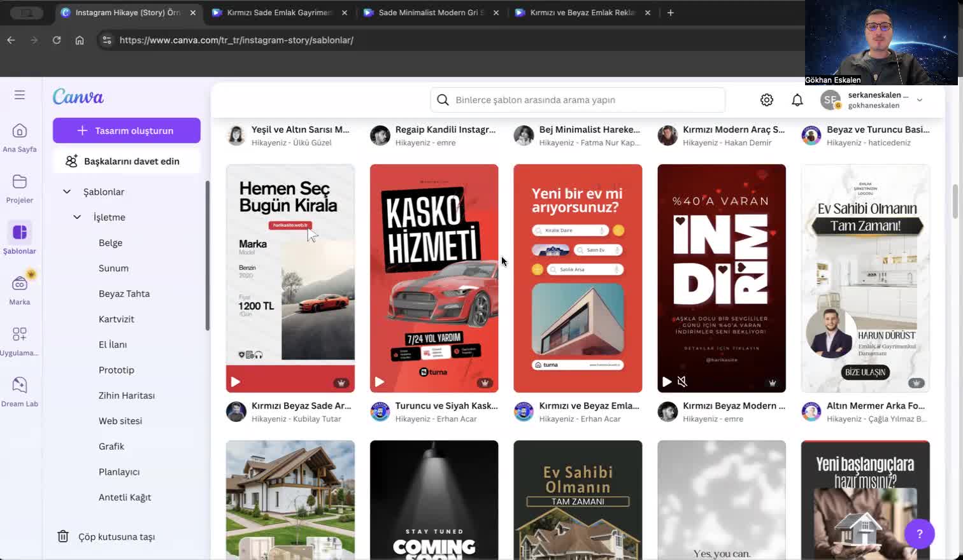Screen dimensions: 963x560
Task: Click the page vertical scrollbar
Action: [954, 201]
